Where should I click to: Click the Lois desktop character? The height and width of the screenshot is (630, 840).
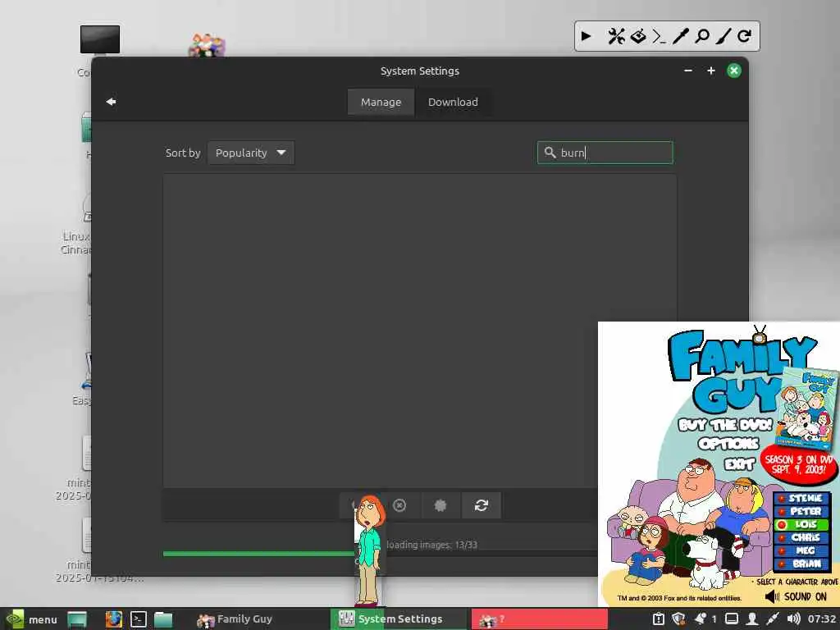pos(369,550)
